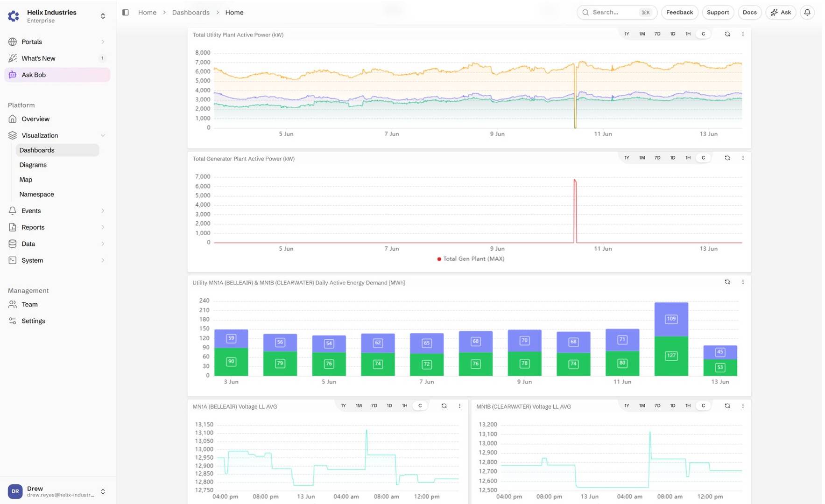This screenshot has width=825, height=504.
Task: Open more options for Total Generator Plant chart
Action: tap(743, 158)
